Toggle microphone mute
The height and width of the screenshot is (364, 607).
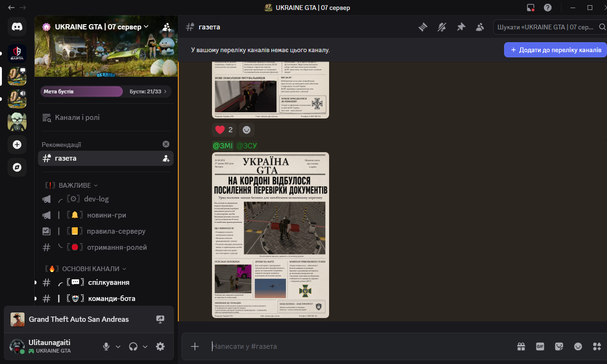click(x=106, y=346)
